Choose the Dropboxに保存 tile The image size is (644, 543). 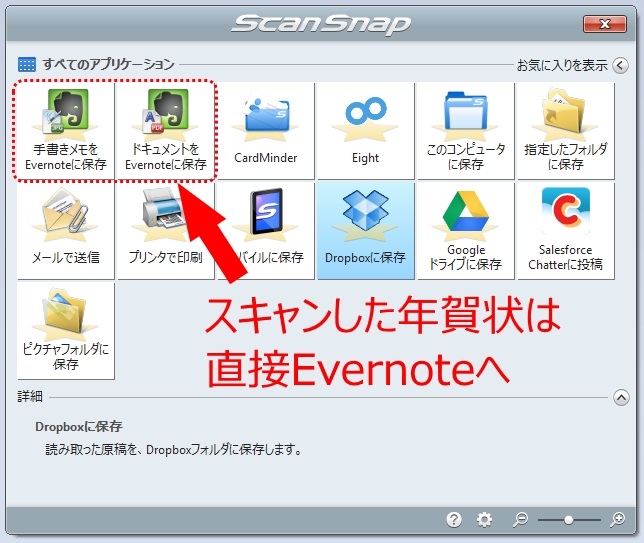366,231
